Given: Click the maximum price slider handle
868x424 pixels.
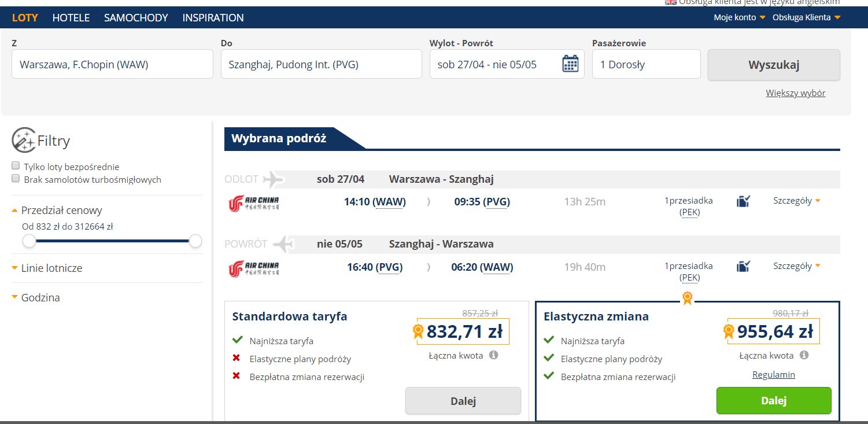Looking at the screenshot, I should [x=195, y=241].
